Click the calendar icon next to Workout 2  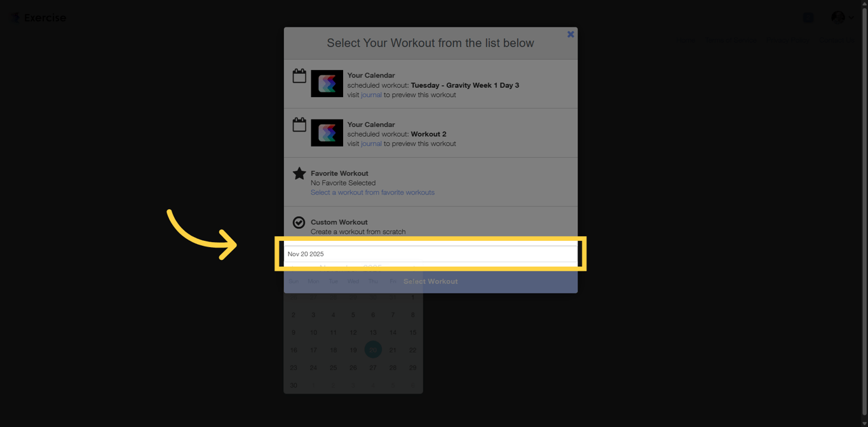click(x=299, y=125)
